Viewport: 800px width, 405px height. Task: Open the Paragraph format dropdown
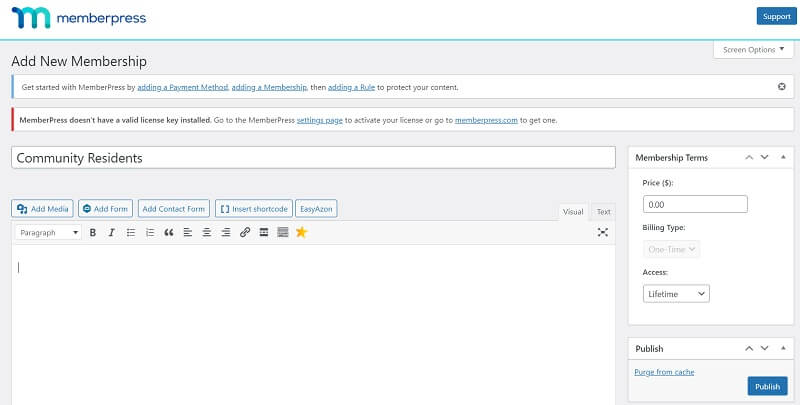(x=48, y=233)
